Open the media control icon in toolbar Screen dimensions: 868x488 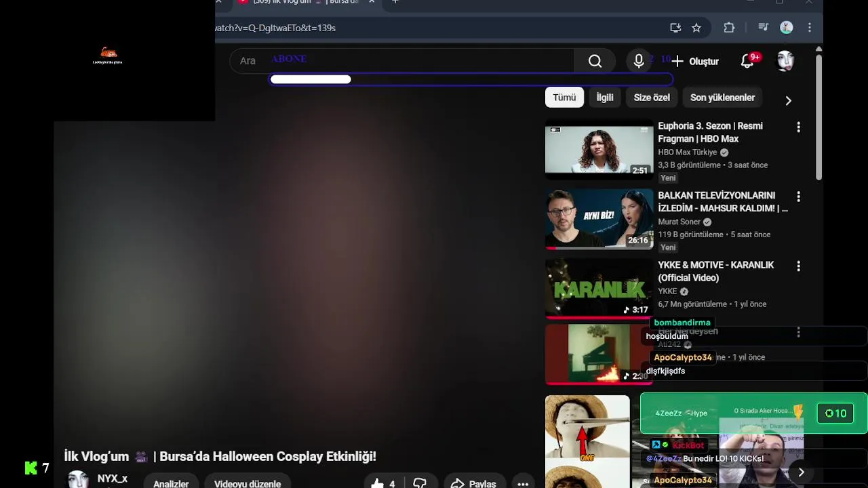pyautogui.click(x=763, y=28)
